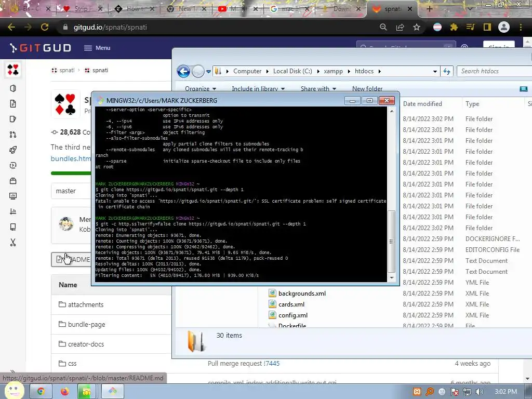Open the Monitor icon in GitGud sidebar
This screenshot has height=399, width=532.
tap(13, 196)
